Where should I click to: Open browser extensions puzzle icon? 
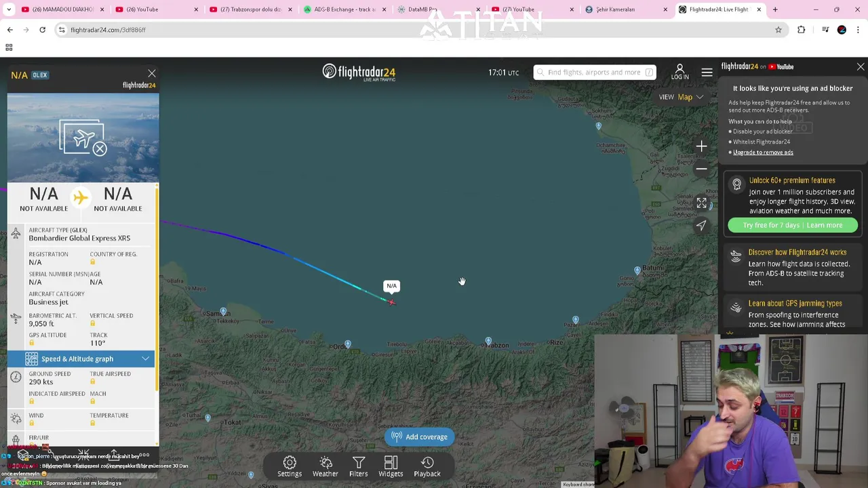(x=802, y=30)
